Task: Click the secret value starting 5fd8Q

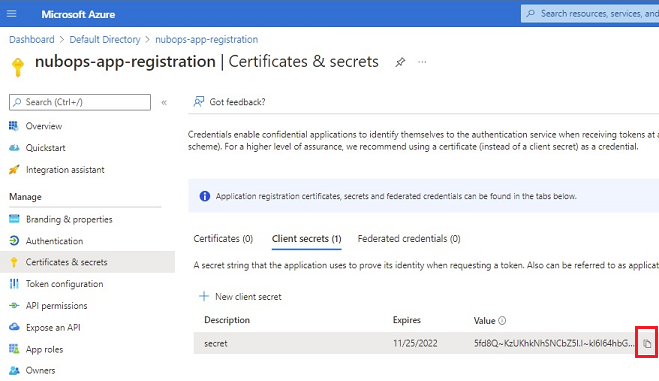Action: (x=554, y=344)
